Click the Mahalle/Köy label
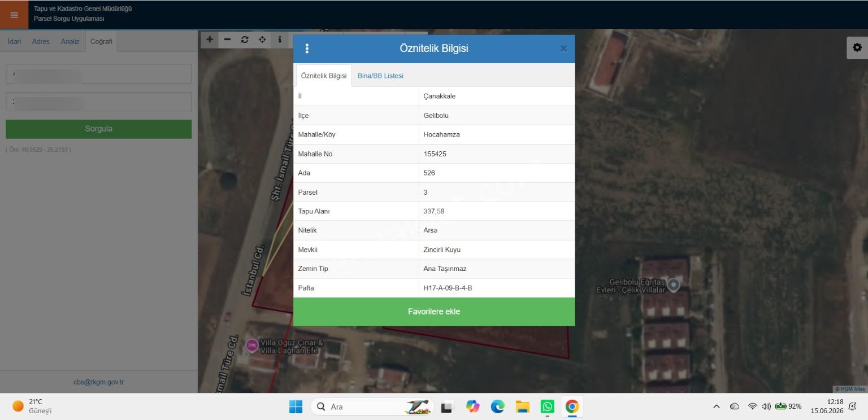 coord(316,134)
